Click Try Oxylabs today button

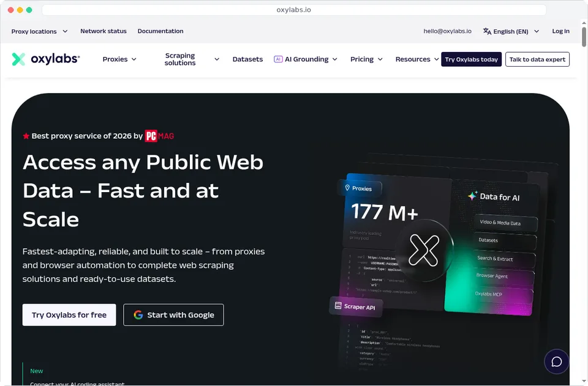[x=472, y=59]
